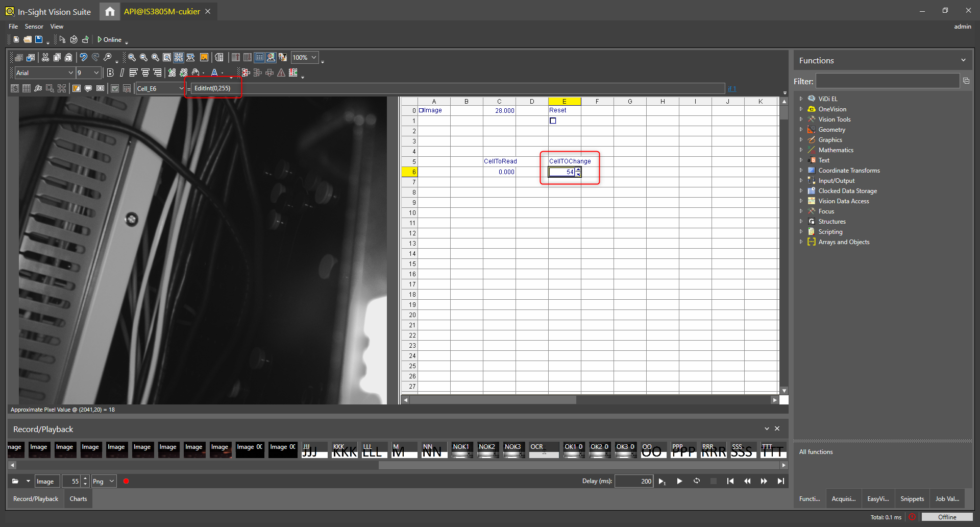Screen dimensions: 980x527
Task: Click the if 1 link beside the formula bar
Action: 733,88
